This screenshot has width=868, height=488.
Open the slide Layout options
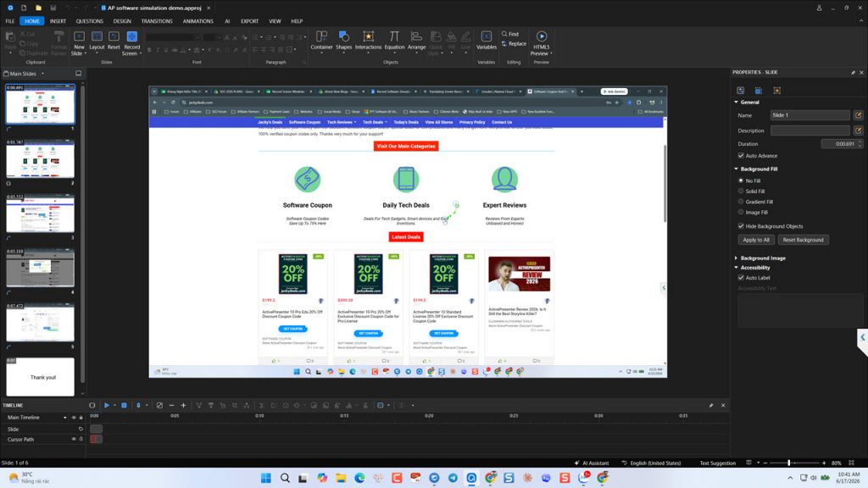(97, 41)
